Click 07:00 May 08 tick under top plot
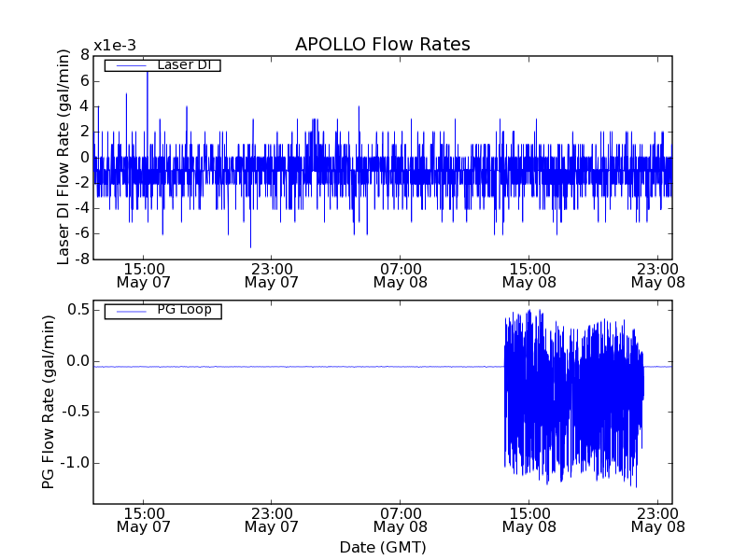 [401, 274]
